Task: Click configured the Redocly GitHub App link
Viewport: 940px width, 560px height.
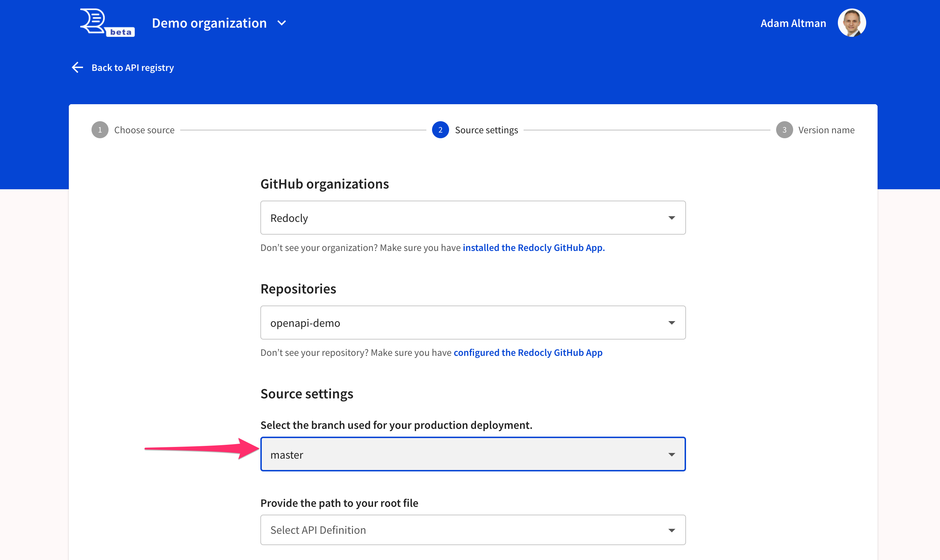Action: click(528, 352)
